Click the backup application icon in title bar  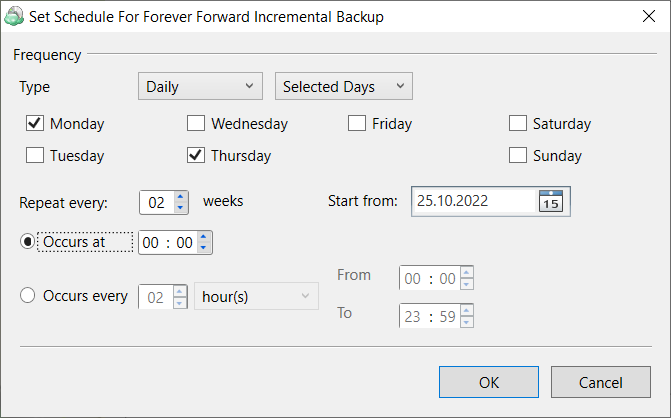click(x=13, y=17)
